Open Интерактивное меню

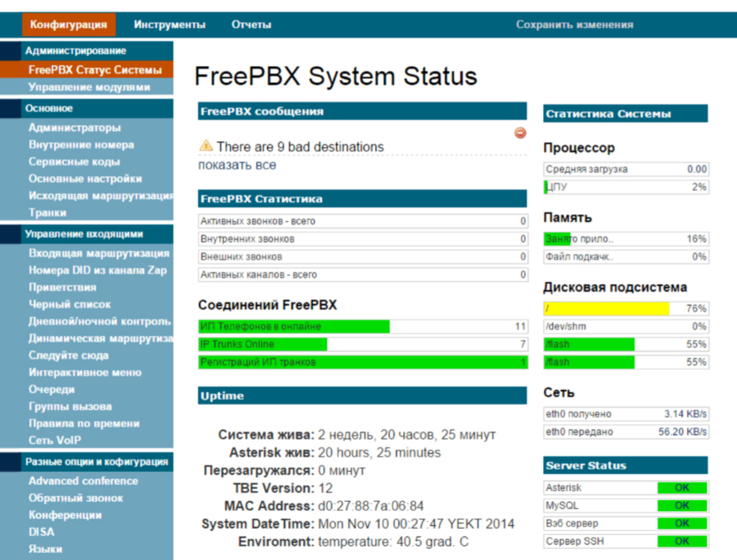click(85, 372)
